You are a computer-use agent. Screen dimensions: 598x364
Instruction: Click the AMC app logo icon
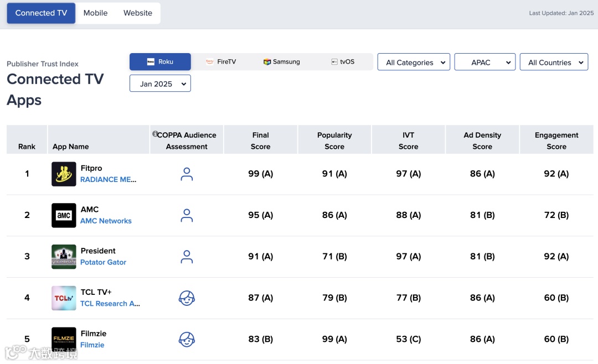click(x=64, y=215)
